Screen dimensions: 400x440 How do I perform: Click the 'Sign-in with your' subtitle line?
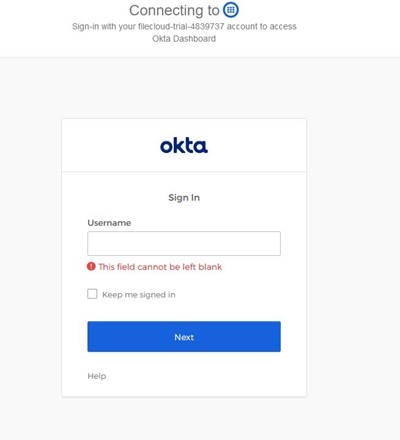(x=184, y=26)
